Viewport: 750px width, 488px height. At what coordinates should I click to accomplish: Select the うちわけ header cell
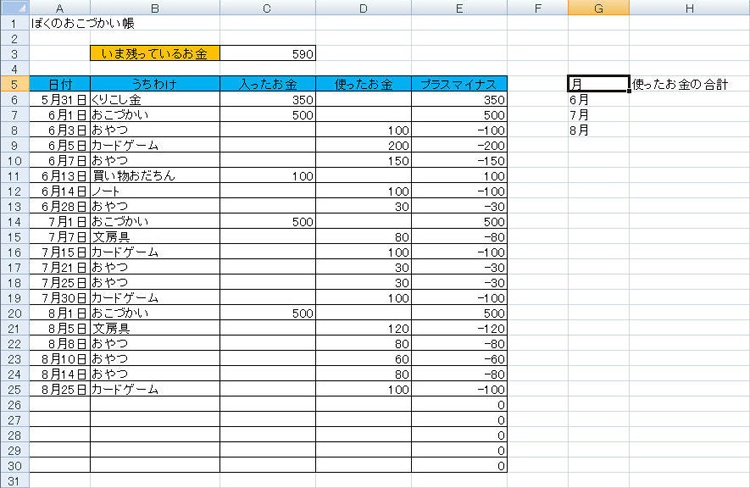click(x=155, y=84)
